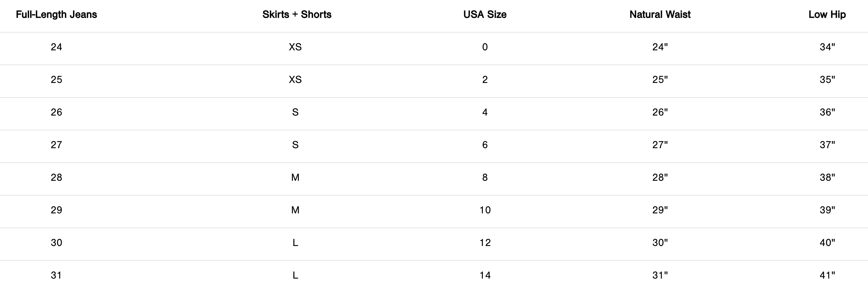The image size is (868, 291).
Task: Click the 34" Low Hip value
Action: point(827,47)
